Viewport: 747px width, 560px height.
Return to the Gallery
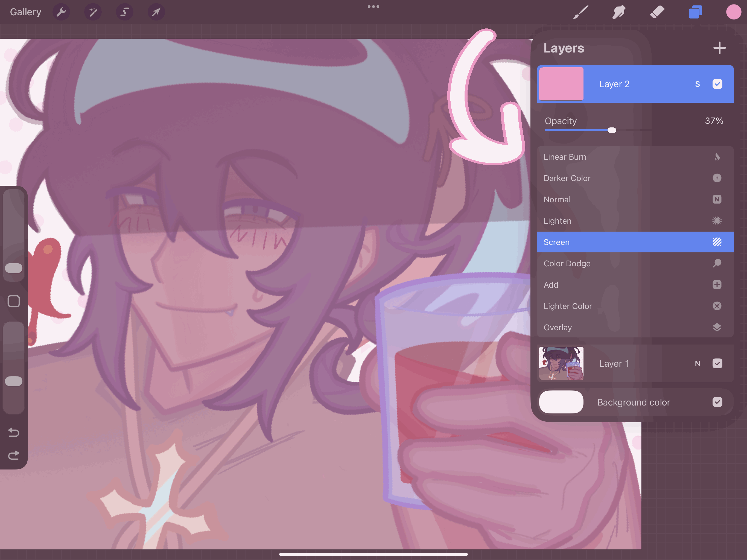[26, 12]
